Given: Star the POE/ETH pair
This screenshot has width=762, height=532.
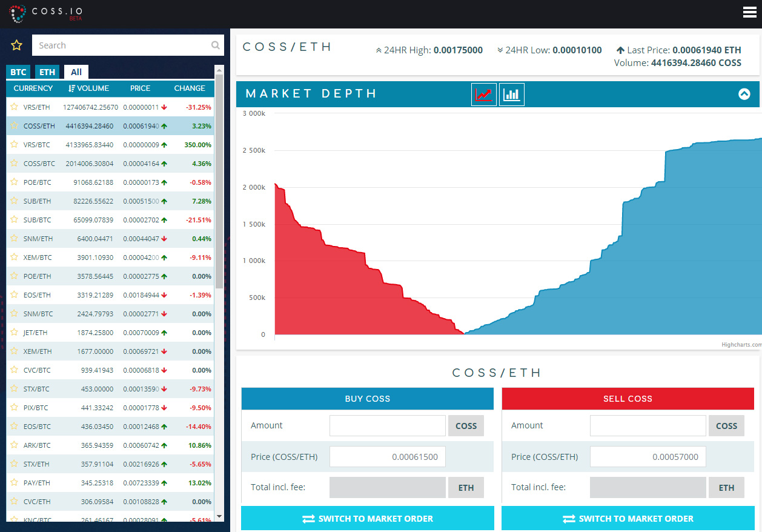Looking at the screenshot, I should coord(15,276).
